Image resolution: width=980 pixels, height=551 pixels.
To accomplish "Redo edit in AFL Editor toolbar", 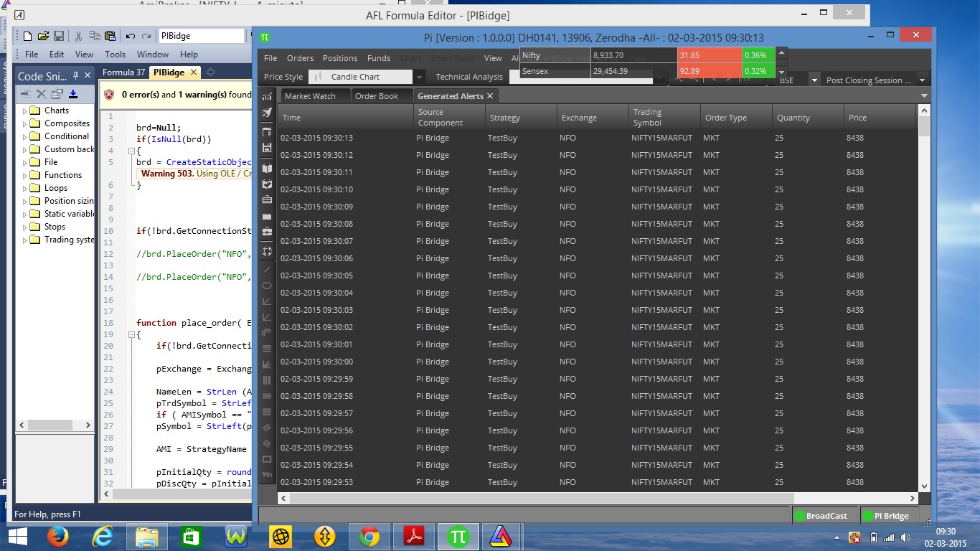I will point(146,36).
